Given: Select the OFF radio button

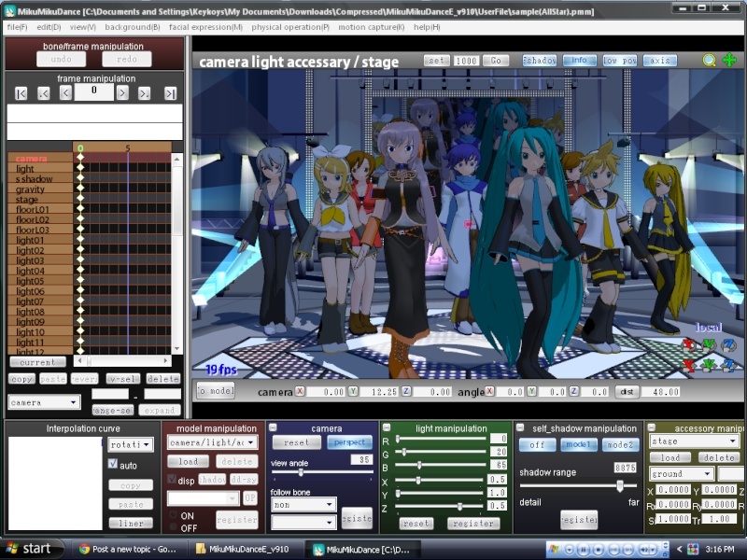Looking at the screenshot, I should 174,527.
